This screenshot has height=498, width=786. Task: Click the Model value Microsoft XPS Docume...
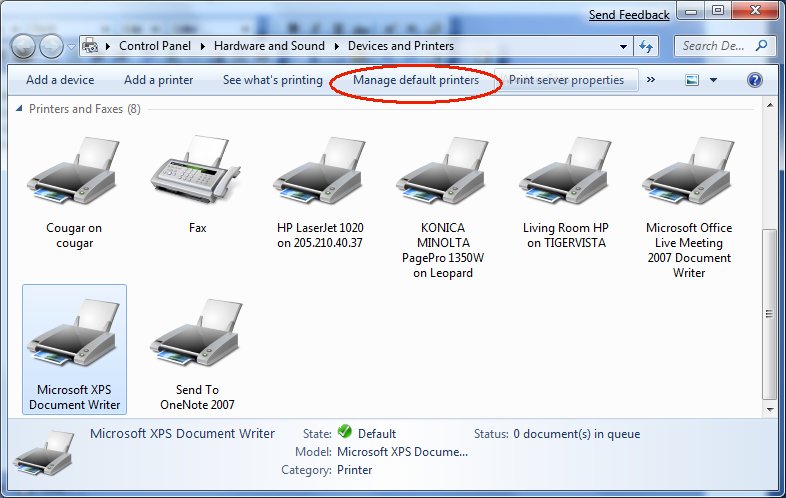coord(402,452)
